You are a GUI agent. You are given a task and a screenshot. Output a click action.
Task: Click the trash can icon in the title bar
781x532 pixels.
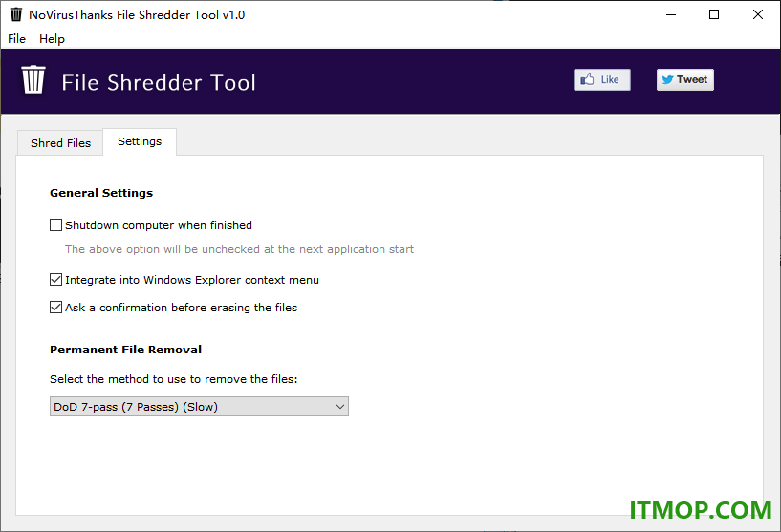[16, 14]
